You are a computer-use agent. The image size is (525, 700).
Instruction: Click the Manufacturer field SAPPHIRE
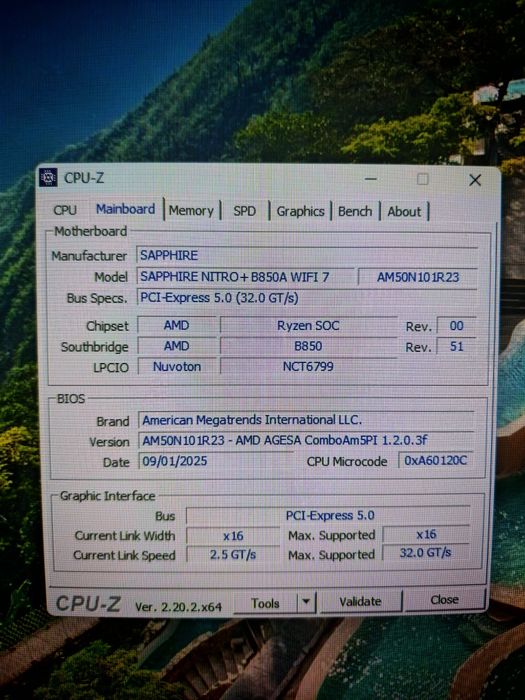pyautogui.click(x=306, y=255)
